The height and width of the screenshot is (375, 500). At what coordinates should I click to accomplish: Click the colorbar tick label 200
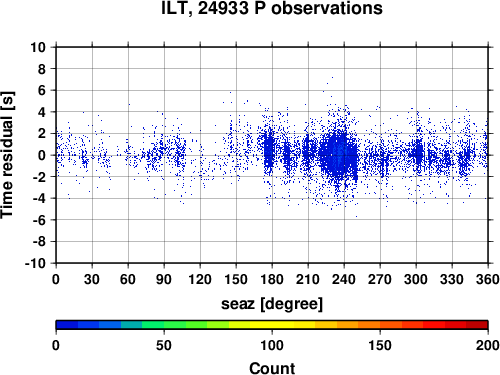pos(487,345)
